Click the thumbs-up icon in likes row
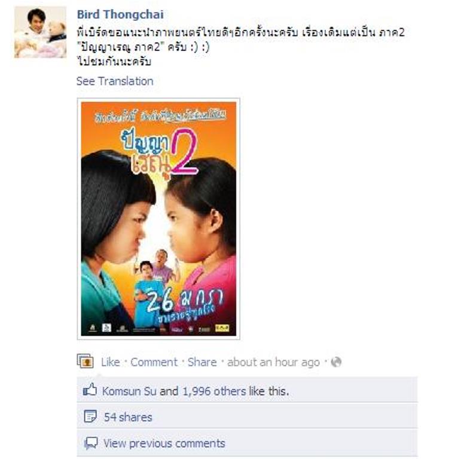 [90, 390]
